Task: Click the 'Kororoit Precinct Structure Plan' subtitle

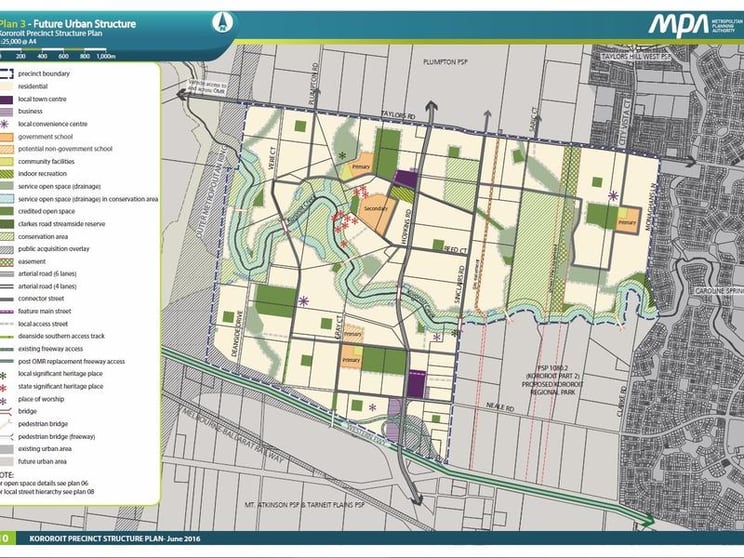Action: pos(51,34)
